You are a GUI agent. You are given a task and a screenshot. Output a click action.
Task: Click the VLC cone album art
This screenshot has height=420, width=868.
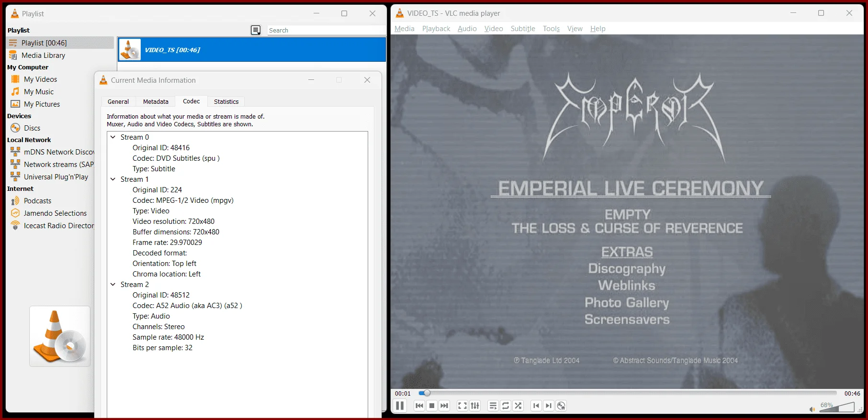pyautogui.click(x=60, y=336)
